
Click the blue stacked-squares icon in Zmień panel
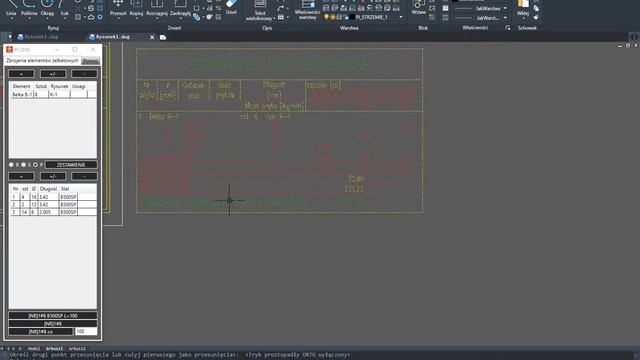point(197,17)
